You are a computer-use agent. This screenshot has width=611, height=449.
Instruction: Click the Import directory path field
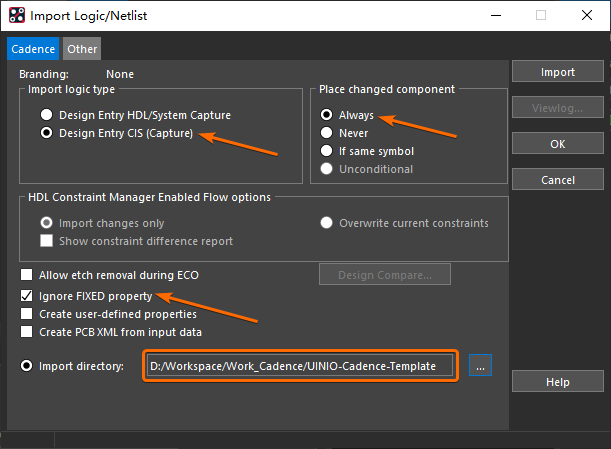300,366
